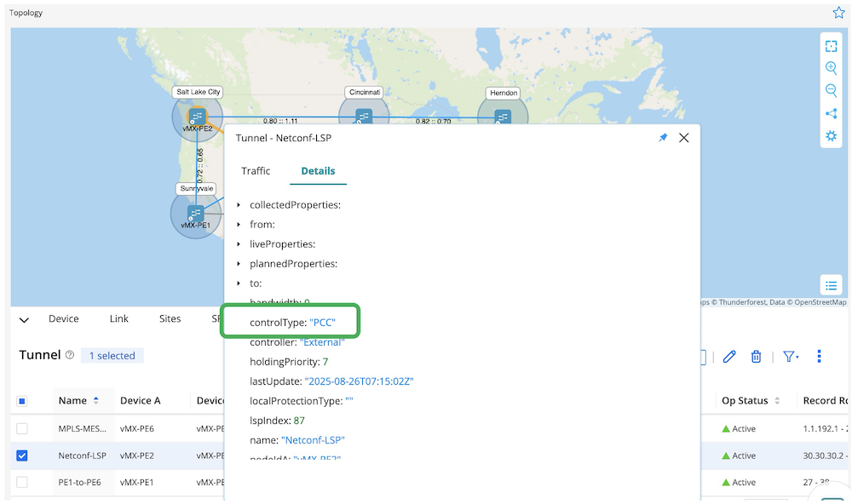Click the pencil edit tunnel icon
Viewport: 852px width, 504px height.
(x=729, y=356)
